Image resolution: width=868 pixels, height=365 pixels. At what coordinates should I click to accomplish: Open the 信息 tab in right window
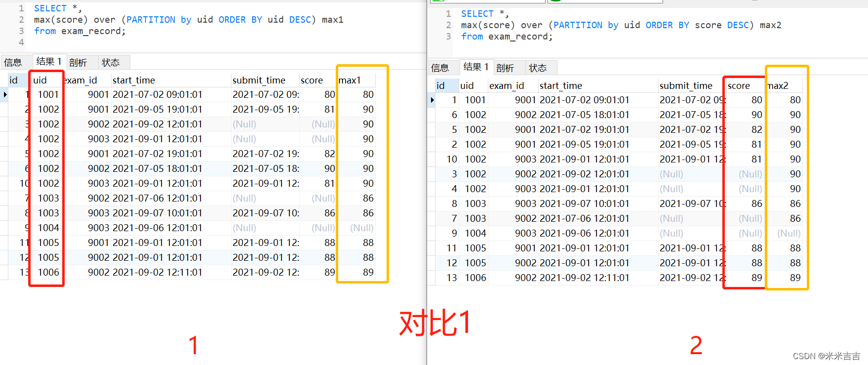click(x=440, y=68)
